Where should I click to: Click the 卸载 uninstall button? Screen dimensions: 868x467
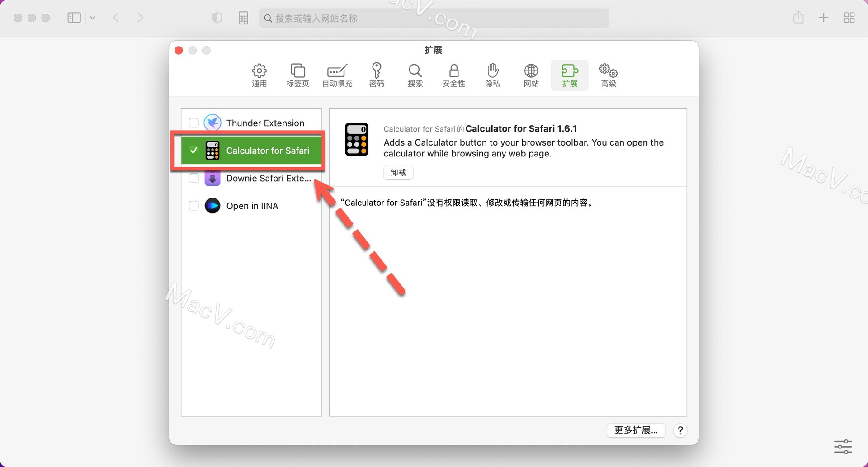point(398,172)
